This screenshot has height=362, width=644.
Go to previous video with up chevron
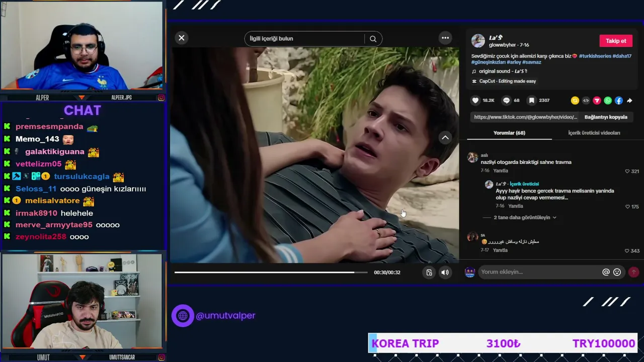(445, 137)
